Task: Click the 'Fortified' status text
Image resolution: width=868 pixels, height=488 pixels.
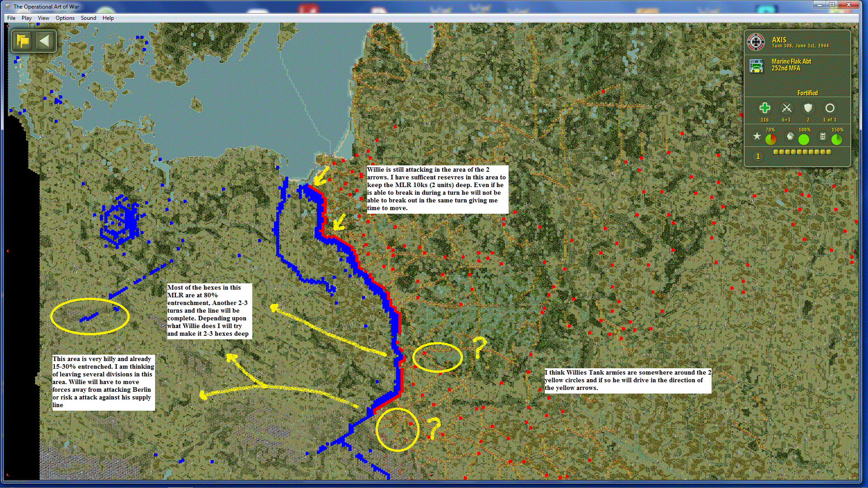Action: coord(807,93)
